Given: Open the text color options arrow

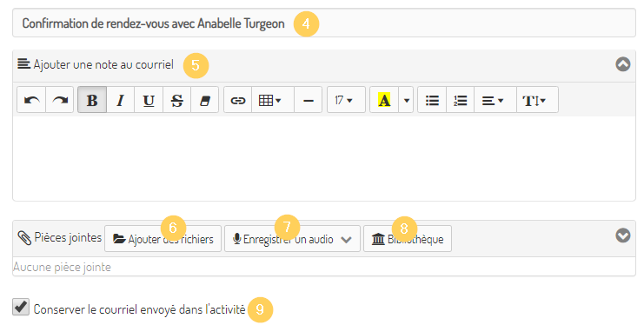Looking at the screenshot, I should (x=406, y=100).
